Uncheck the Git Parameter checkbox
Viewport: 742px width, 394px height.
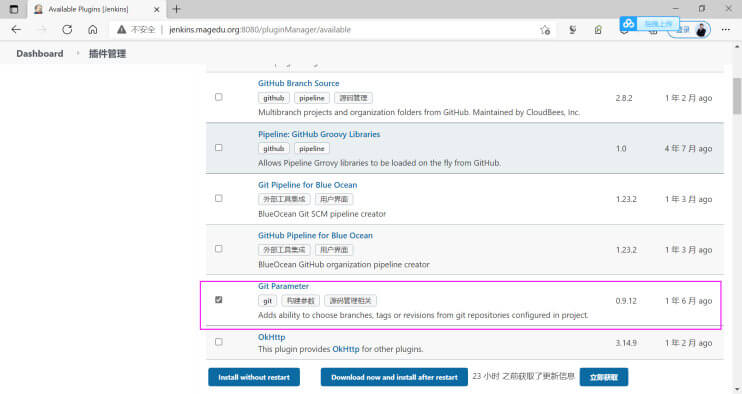219,300
